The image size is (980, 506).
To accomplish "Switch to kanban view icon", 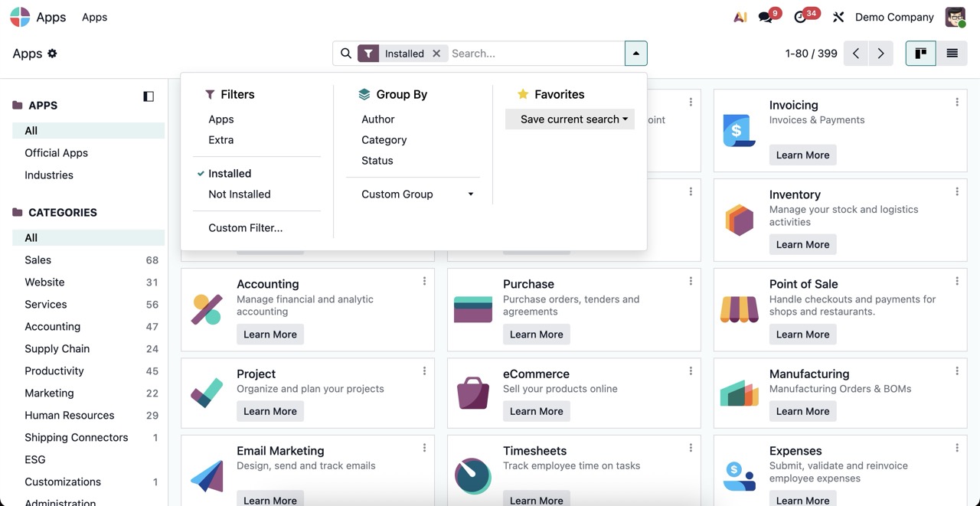I will tap(921, 54).
